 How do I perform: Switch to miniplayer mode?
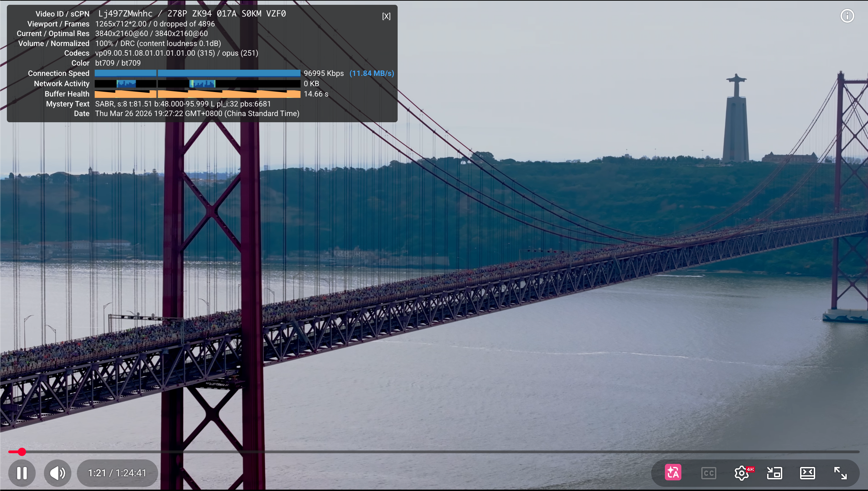[x=774, y=473]
